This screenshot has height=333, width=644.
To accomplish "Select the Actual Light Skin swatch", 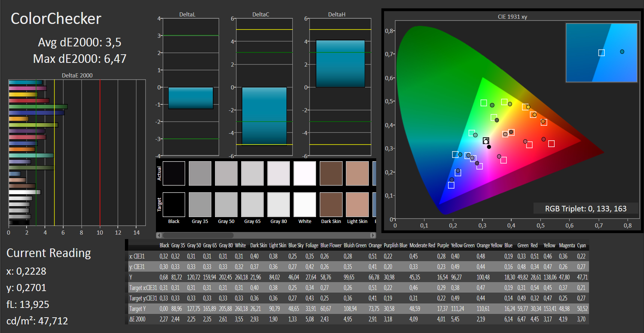I will (357, 173).
